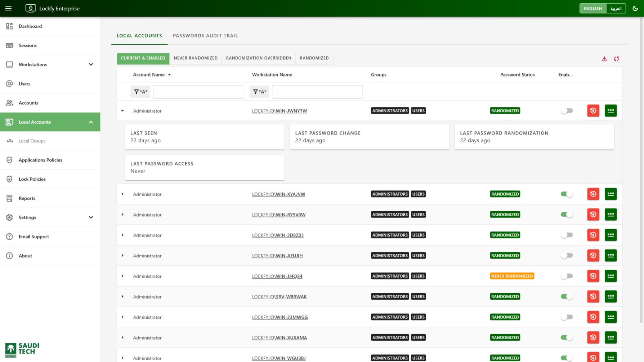Open more actions for WIN-RY5V0W row

tap(611, 215)
